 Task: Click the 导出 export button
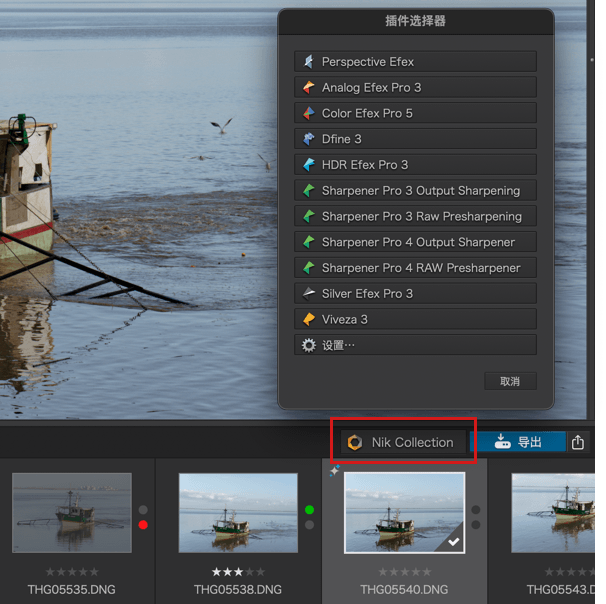(x=518, y=442)
